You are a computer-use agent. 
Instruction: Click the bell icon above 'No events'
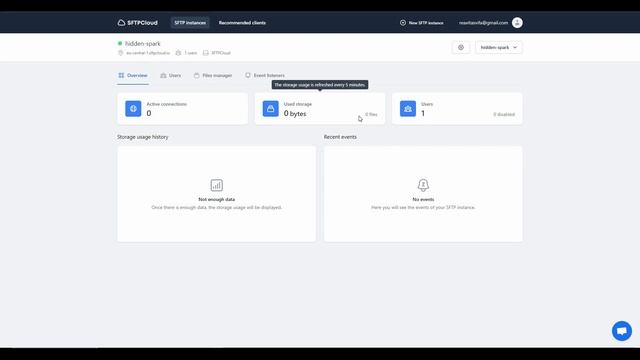(423, 185)
